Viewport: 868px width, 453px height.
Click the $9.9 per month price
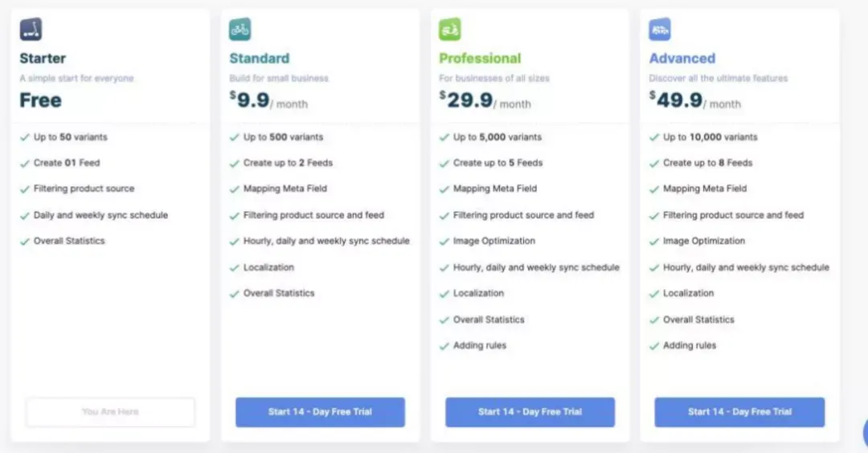pos(268,100)
